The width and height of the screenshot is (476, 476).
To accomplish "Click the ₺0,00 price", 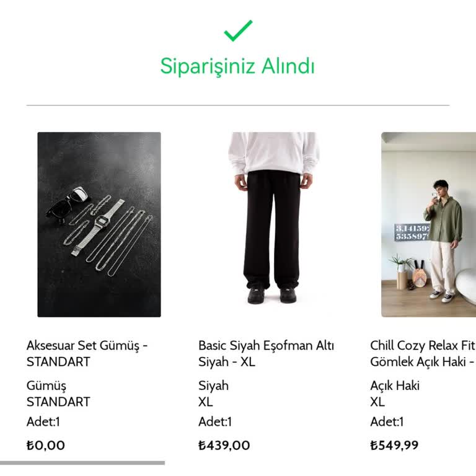I will click(46, 445).
